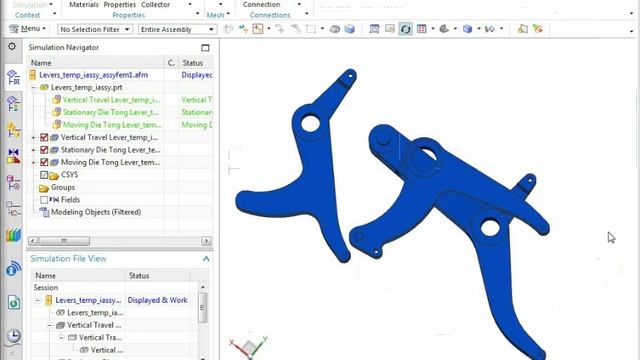Image resolution: width=640 pixels, height=360 pixels.
Task: Open the Entire Assembly scope dropdown
Action: click(177, 29)
